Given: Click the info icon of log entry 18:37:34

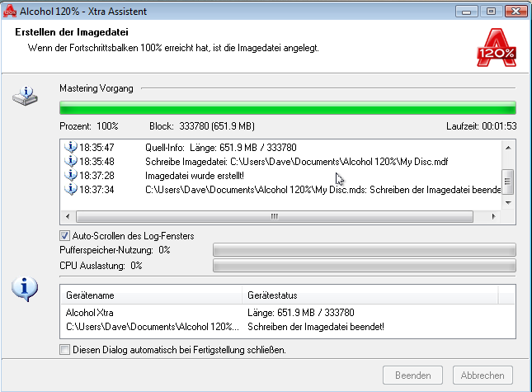Looking at the screenshot, I should [71, 189].
